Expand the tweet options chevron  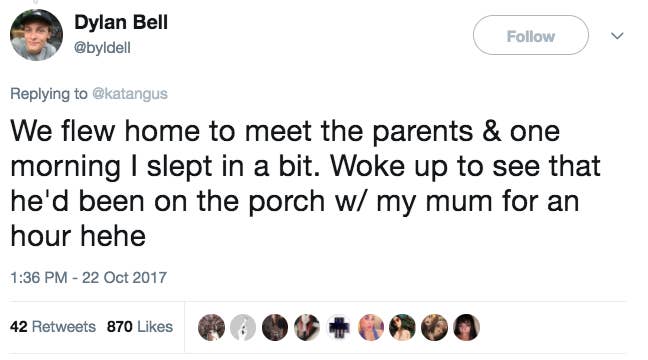point(617,36)
